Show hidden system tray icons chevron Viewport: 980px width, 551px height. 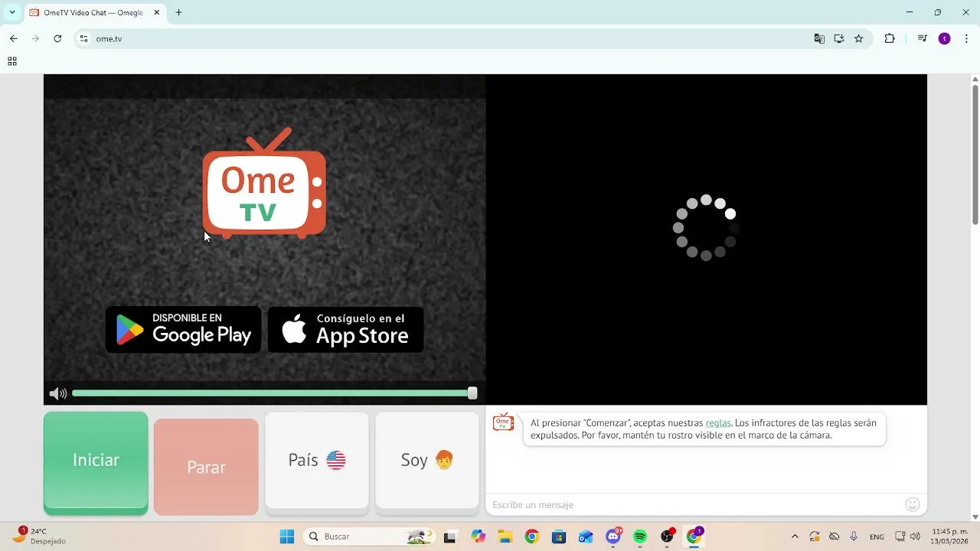(795, 536)
